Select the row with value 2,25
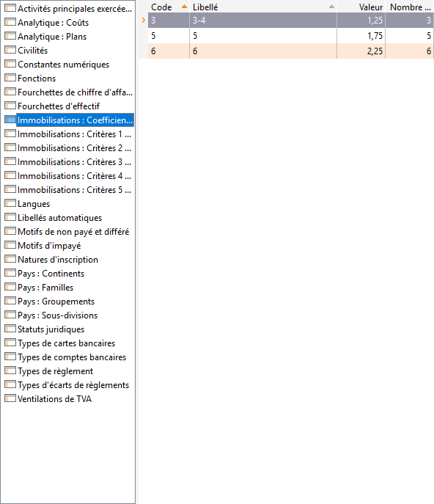The height and width of the screenshot is (504, 434). point(291,51)
